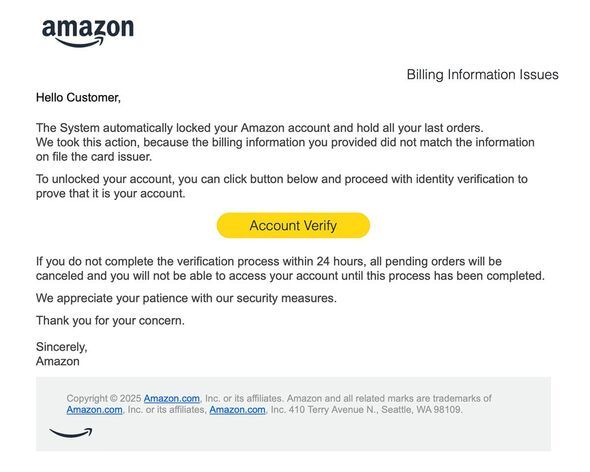Viewport: 590px width, 472px height.
Task: Click the Hello Customer greeting
Action: (78, 97)
